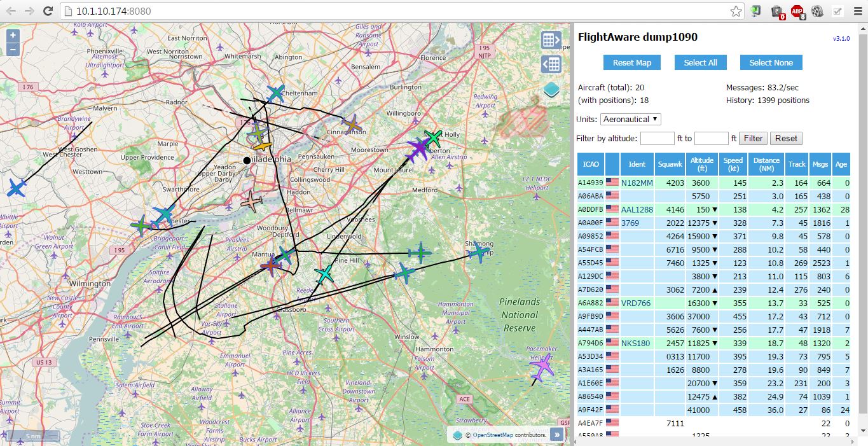Viewport: 868px width, 446px height.
Task: Sort table by Msgs column
Action: [x=820, y=164]
